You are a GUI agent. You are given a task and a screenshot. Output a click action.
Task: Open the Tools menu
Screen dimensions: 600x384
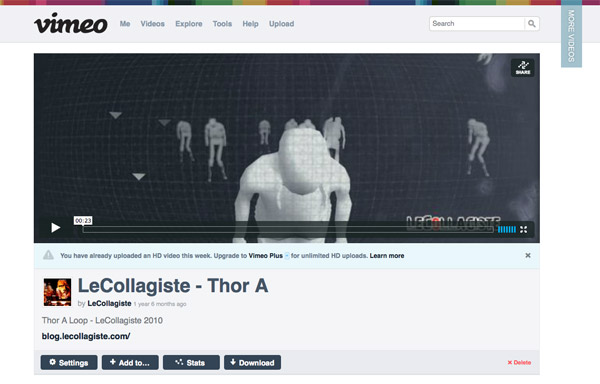pyautogui.click(x=222, y=24)
